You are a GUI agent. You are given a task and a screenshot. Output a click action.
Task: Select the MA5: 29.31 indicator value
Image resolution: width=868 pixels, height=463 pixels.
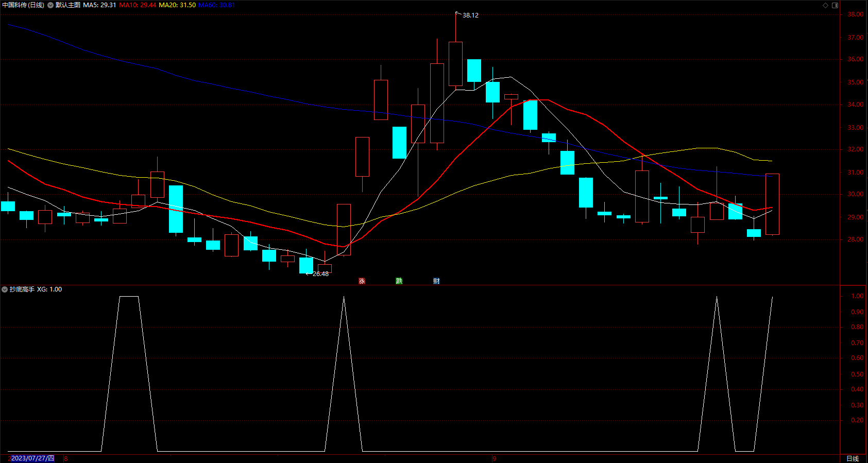[99, 5]
